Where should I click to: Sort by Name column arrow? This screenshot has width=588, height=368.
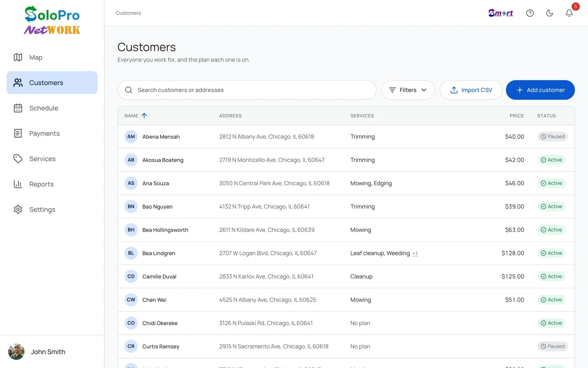pyautogui.click(x=144, y=116)
